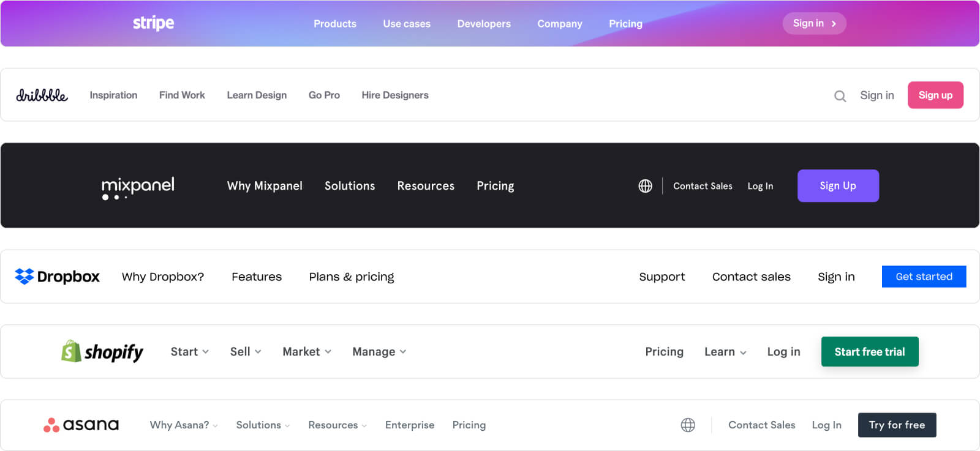Open language selector globe in Mixpanel bar
The height and width of the screenshot is (451, 980).
click(645, 186)
